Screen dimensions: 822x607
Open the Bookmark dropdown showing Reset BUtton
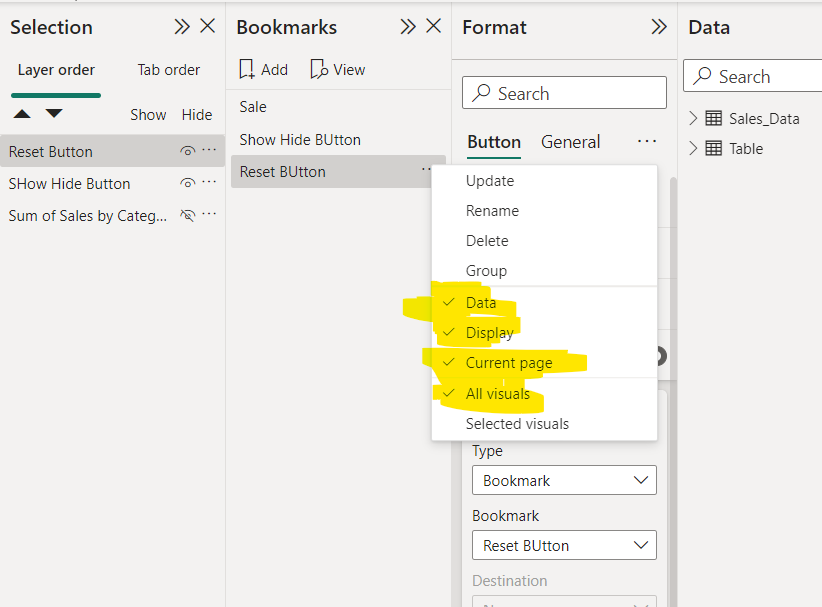tap(564, 545)
